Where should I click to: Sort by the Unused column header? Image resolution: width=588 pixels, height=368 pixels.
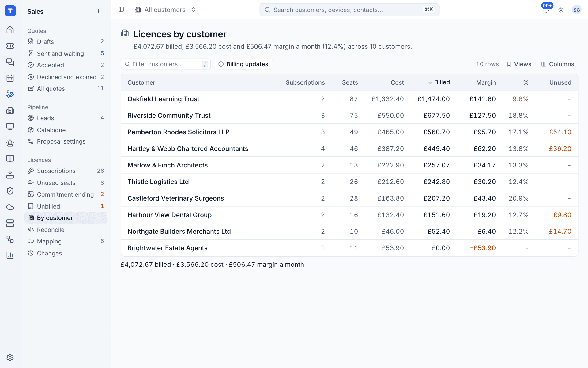[560, 82]
